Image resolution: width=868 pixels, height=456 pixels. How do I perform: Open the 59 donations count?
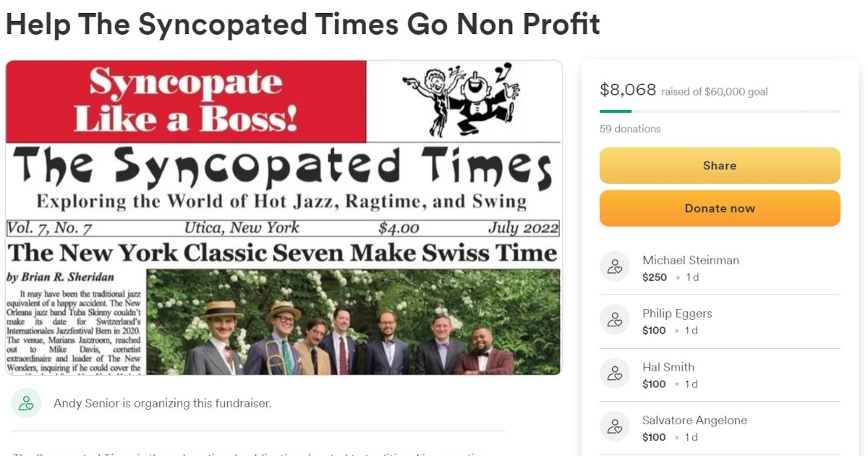(x=630, y=129)
